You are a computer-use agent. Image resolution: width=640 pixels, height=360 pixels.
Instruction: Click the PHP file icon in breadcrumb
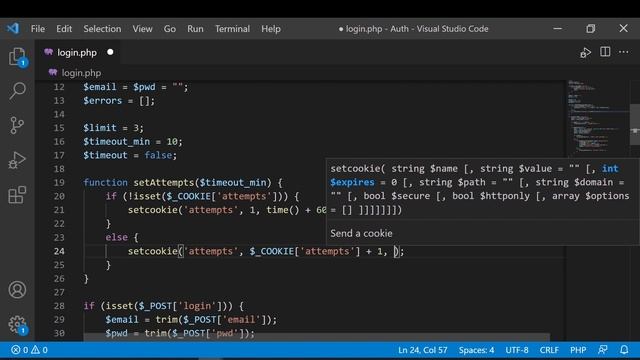[x=53, y=73]
